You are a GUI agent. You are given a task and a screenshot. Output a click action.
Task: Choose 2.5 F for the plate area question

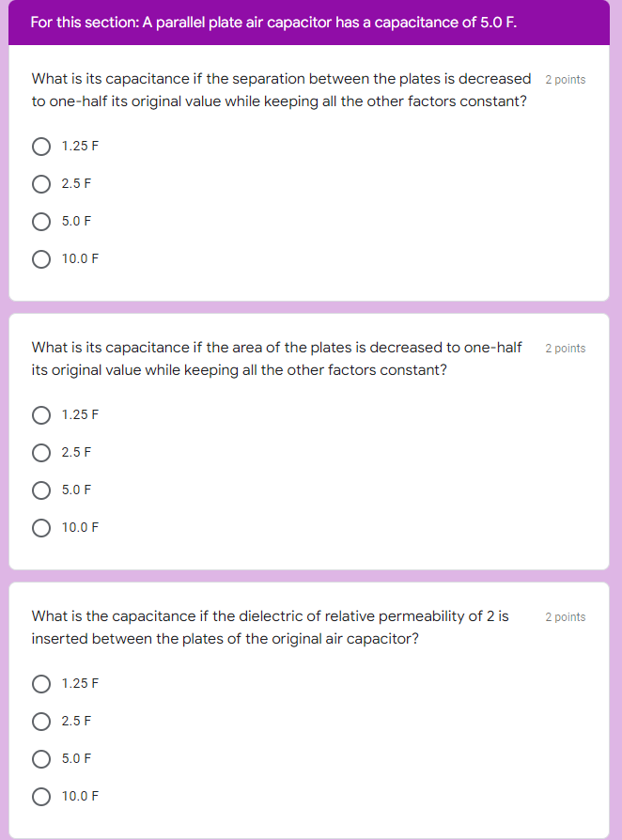point(41,453)
